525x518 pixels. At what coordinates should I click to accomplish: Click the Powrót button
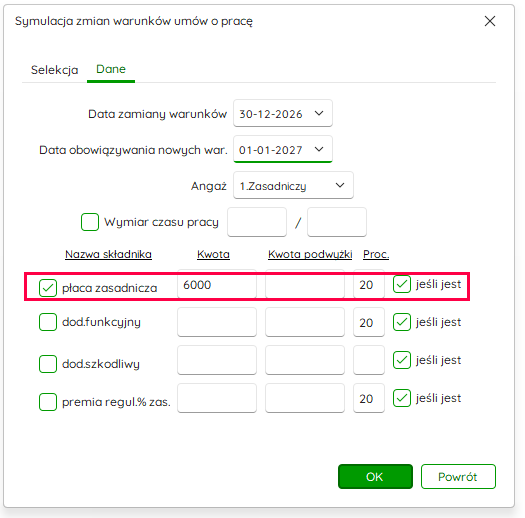[458, 476]
